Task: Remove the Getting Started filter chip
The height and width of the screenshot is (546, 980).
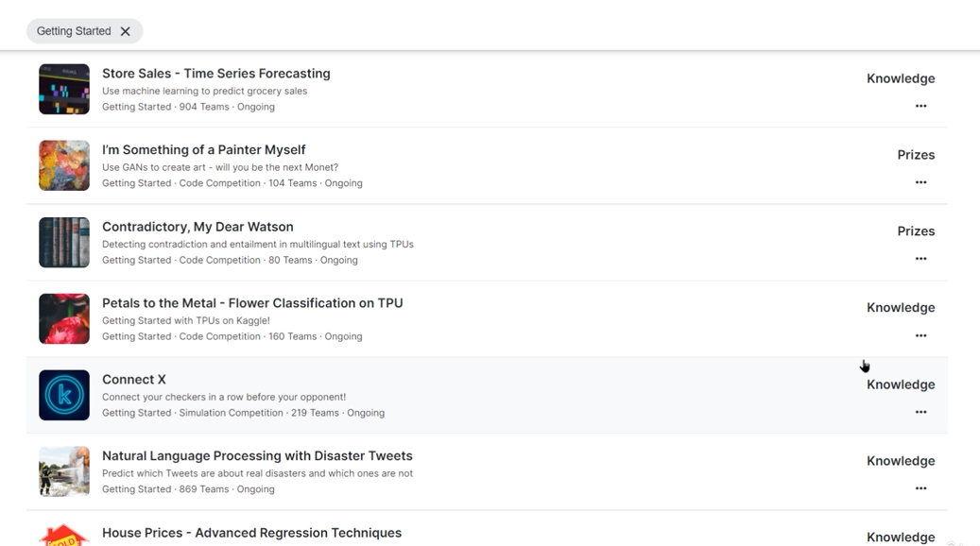Action: click(x=125, y=31)
